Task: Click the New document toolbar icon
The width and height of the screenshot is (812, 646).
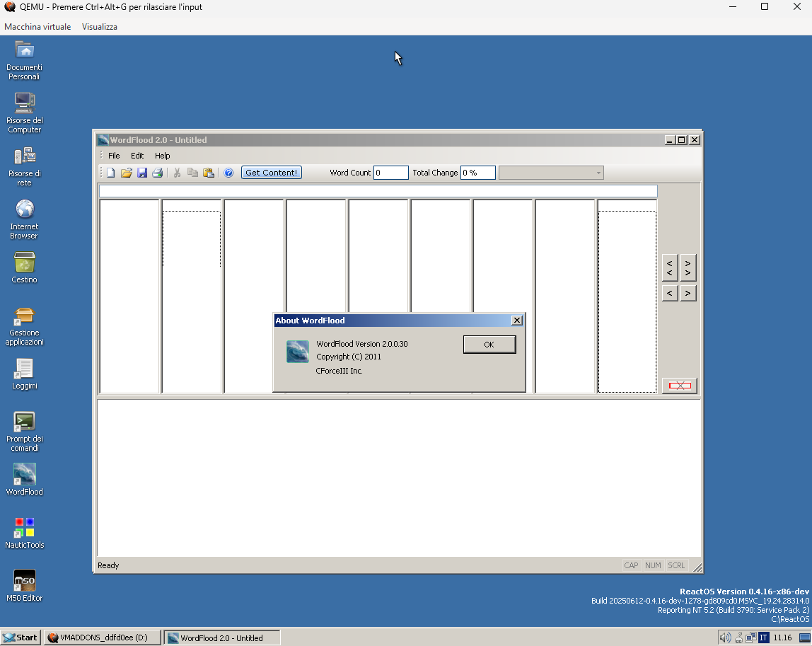Action: (x=111, y=173)
